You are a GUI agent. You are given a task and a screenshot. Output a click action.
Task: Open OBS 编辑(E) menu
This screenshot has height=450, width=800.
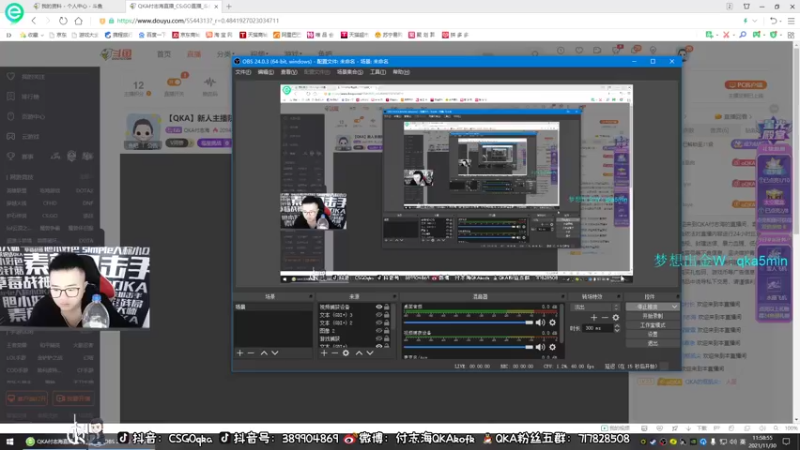tap(265, 72)
